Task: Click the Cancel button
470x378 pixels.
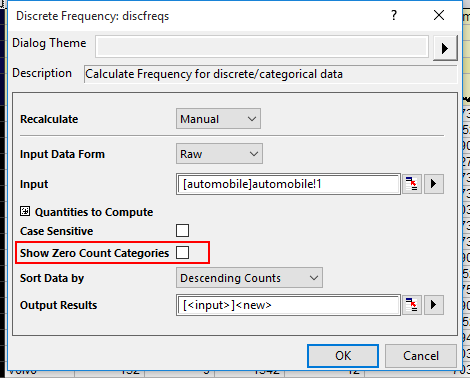Action: tap(421, 356)
